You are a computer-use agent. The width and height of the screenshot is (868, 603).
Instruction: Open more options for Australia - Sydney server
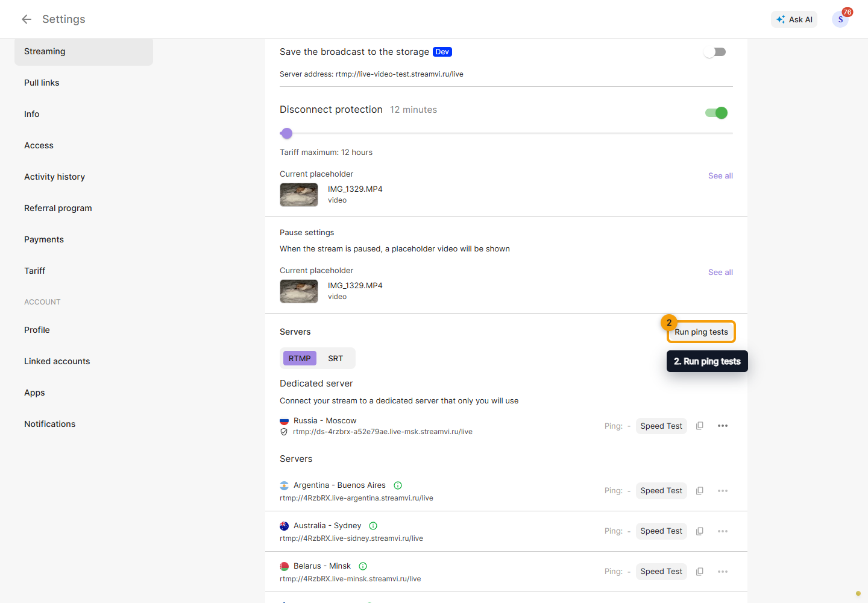click(723, 531)
